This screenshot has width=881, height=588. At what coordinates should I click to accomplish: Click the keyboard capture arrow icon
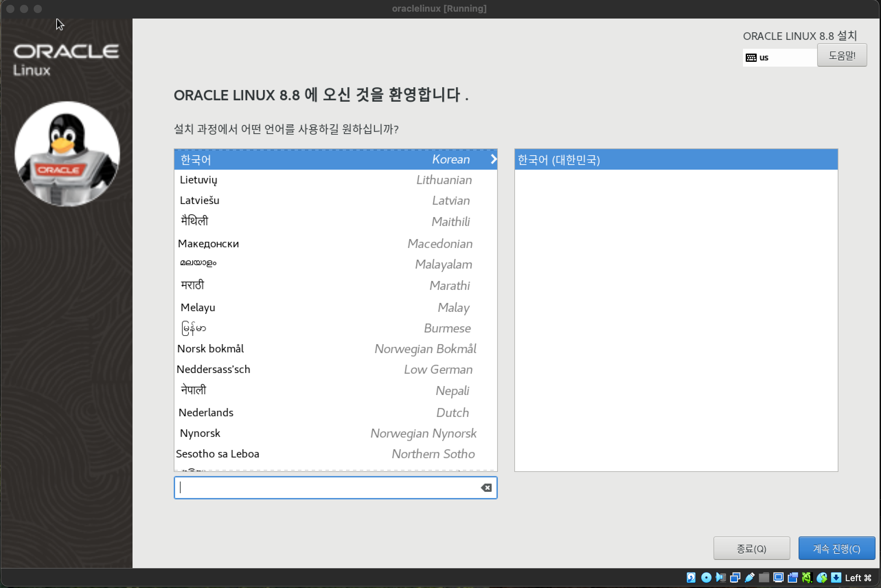coord(836,577)
